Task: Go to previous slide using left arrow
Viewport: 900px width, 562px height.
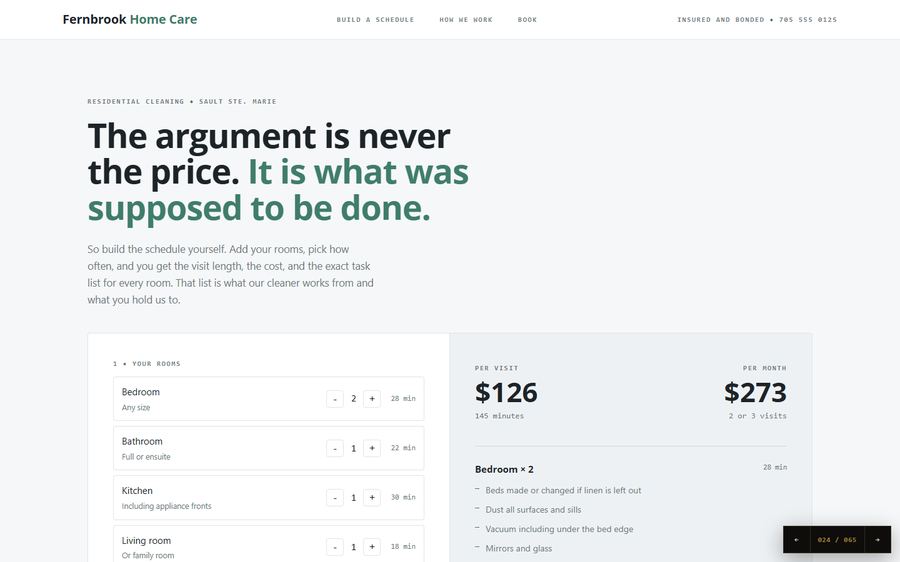Action: pos(797,540)
